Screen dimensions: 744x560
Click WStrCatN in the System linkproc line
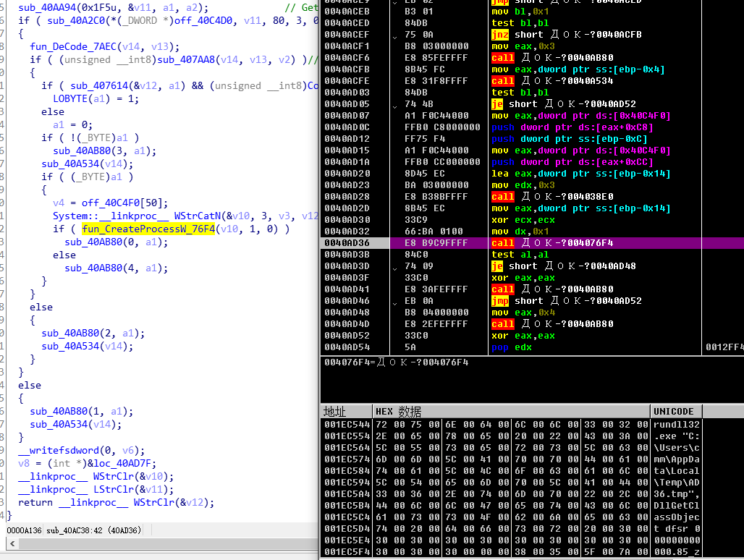198,216
